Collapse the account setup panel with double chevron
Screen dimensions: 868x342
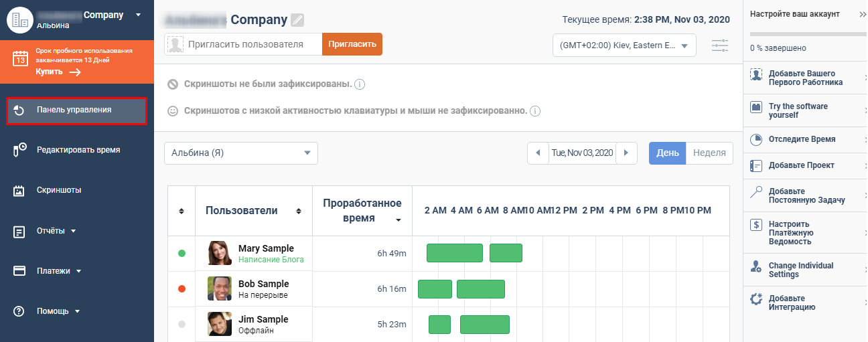[x=862, y=14]
